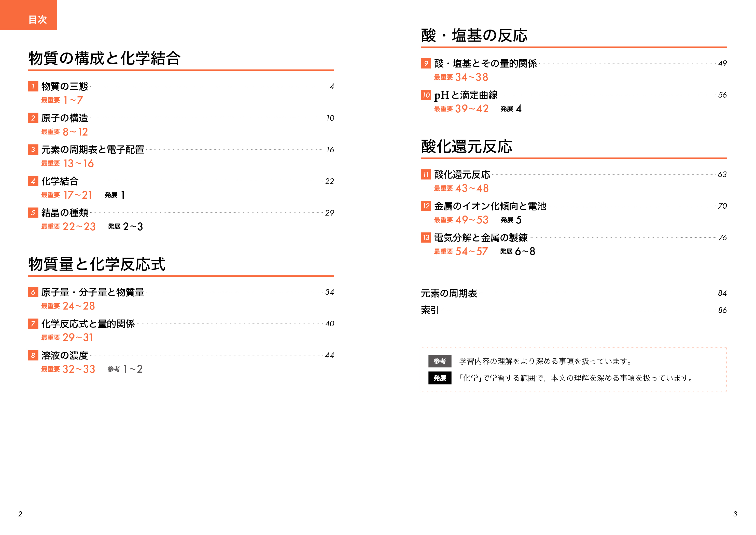This screenshot has width=756, height=535.
Task: Select section heading 酸化還元反応
Action: [x=467, y=147]
